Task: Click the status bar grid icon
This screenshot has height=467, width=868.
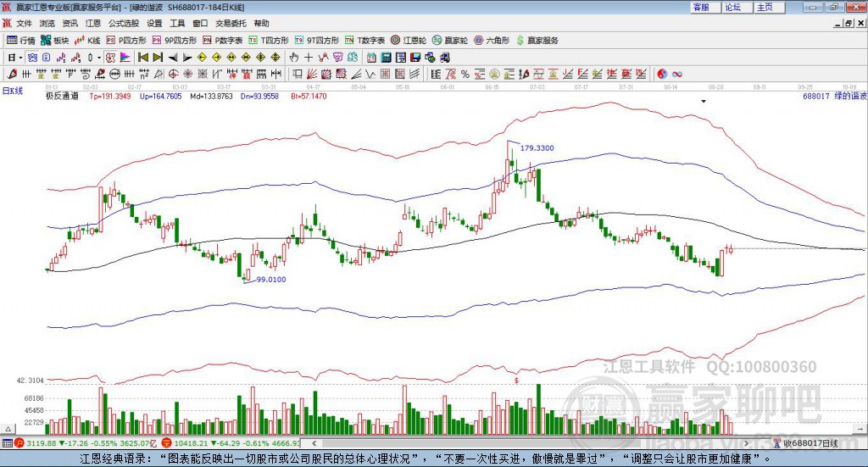Action: [7, 443]
